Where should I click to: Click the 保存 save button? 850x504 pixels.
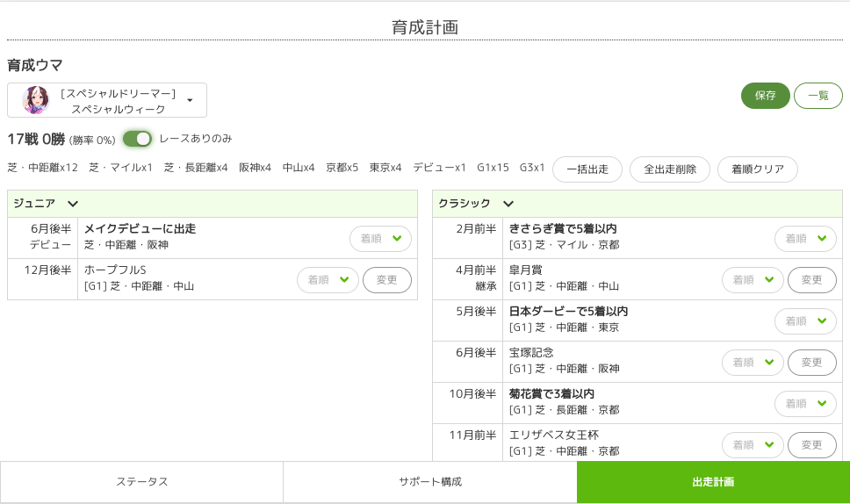(x=765, y=96)
